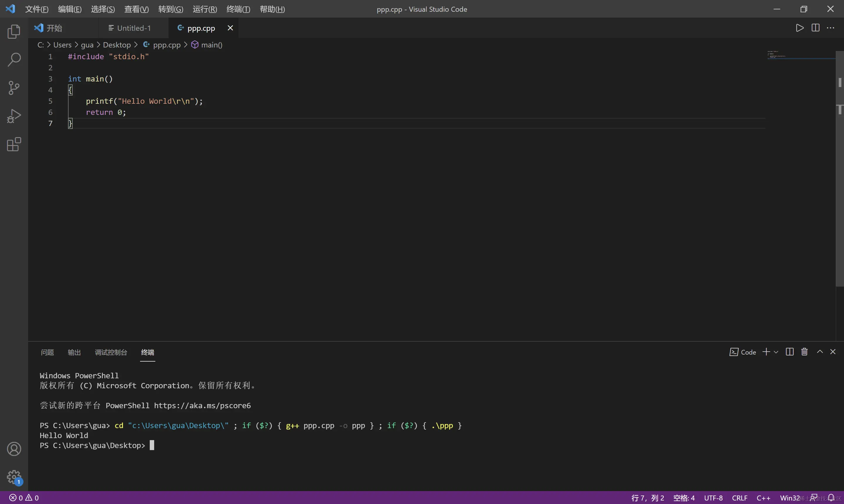Open the 终端(T) menu
844x504 pixels.
click(238, 9)
